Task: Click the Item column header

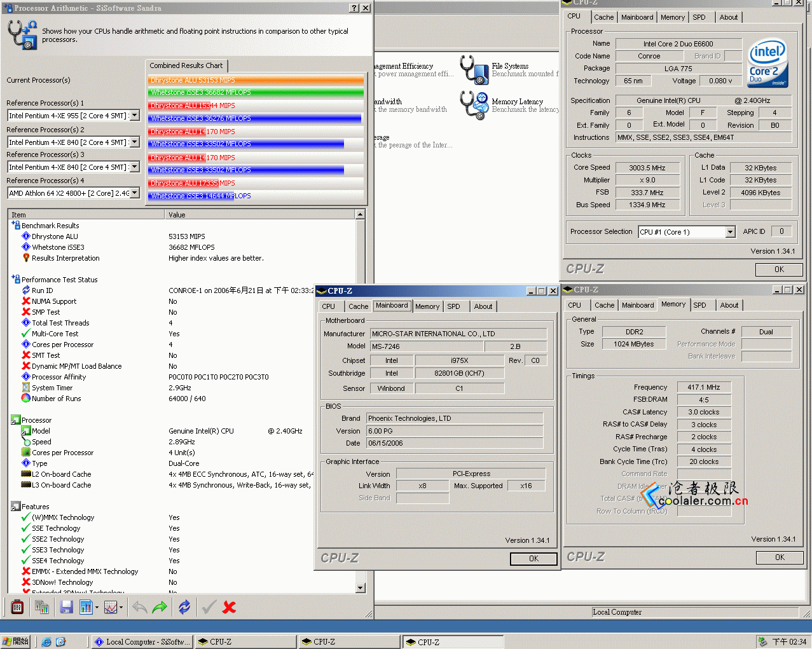Action: [x=86, y=215]
